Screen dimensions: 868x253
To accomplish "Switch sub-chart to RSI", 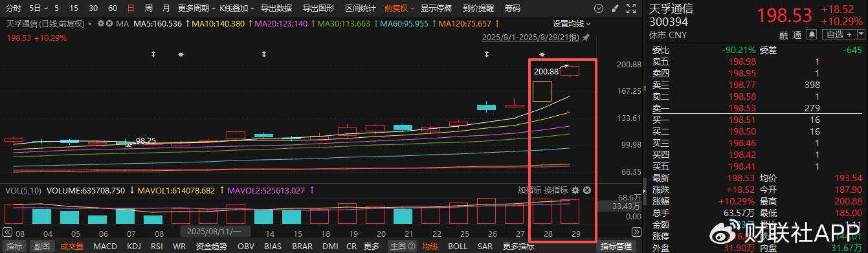I will (157, 247).
